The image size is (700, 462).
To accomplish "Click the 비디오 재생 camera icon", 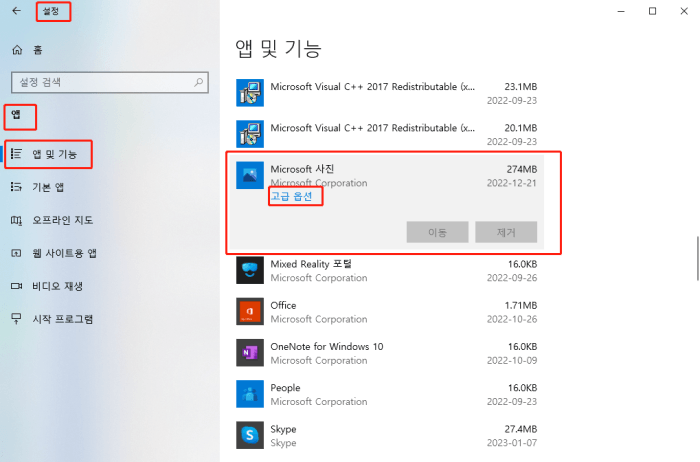I will (17, 286).
